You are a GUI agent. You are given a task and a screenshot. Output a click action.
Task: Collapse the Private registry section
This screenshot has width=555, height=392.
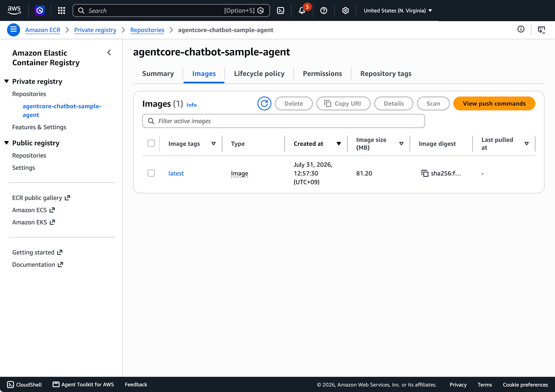point(7,81)
